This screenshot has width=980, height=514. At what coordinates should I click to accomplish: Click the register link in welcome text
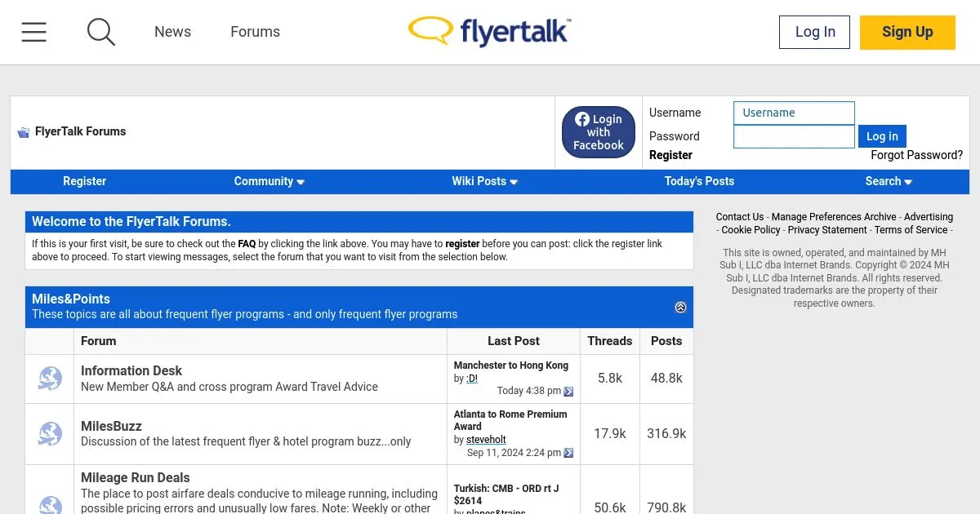462,244
